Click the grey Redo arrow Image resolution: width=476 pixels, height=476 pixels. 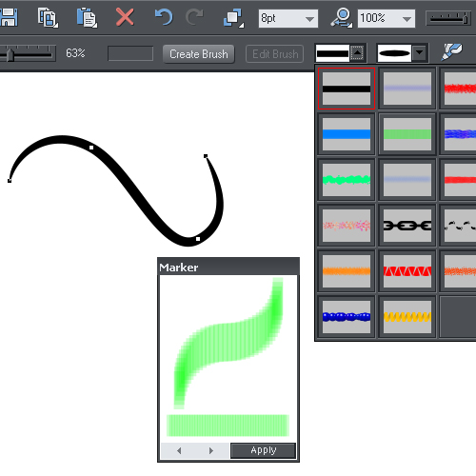click(194, 17)
